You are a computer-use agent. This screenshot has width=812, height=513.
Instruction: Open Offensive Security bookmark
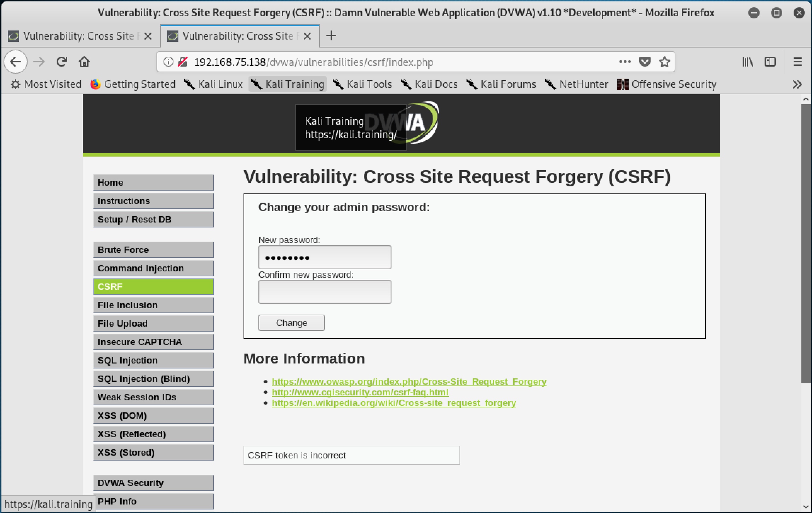(x=667, y=84)
